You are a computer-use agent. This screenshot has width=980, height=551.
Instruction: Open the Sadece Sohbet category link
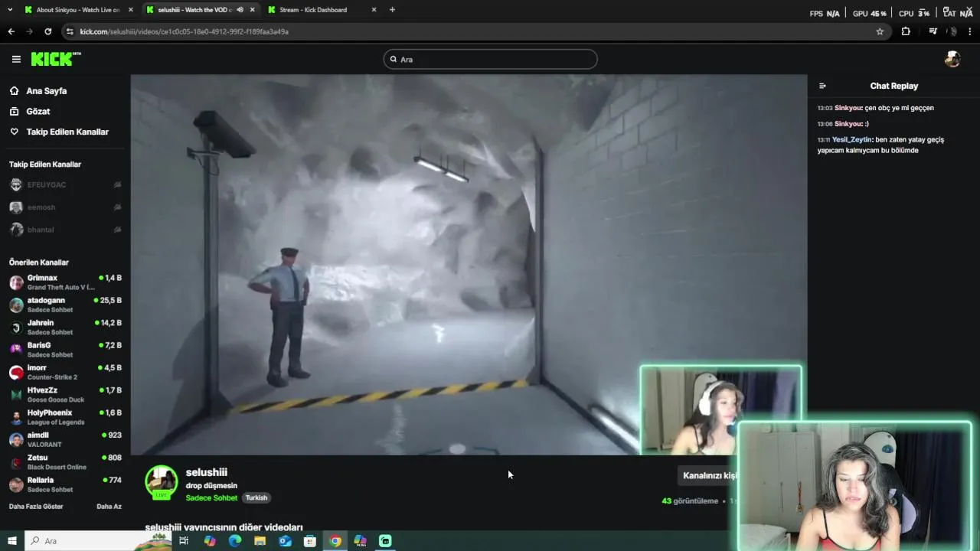(x=211, y=497)
